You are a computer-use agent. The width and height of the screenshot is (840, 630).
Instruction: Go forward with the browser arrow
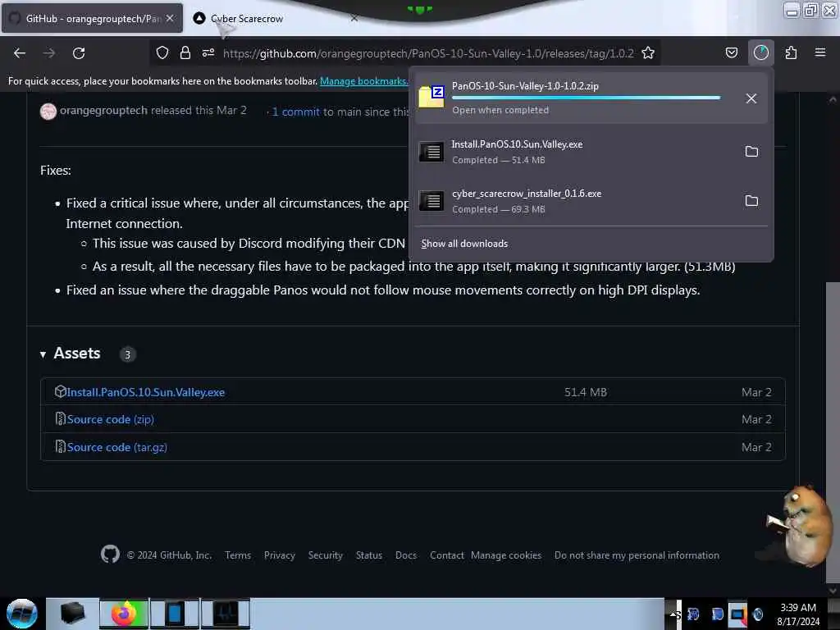(49, 53)
